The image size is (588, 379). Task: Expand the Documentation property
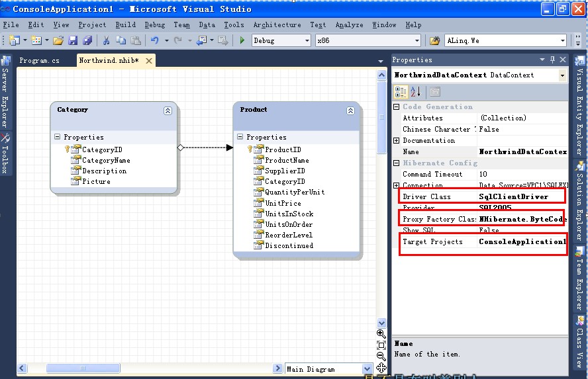coord(397,140)
